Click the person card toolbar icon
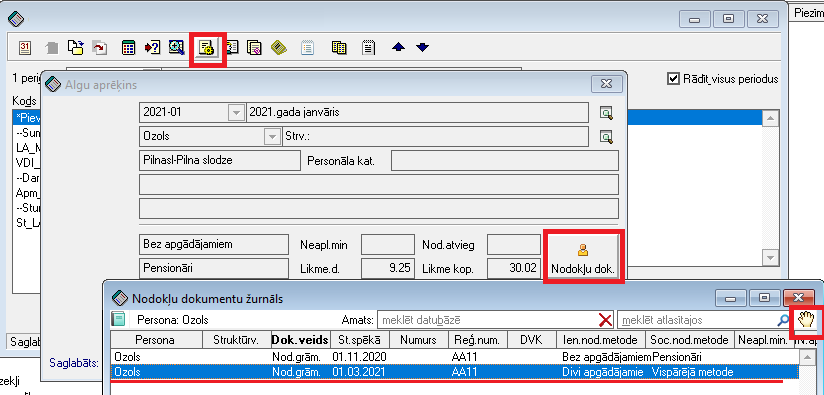The width and height of the screenshot is (824, 395). (x=232, y=48)
